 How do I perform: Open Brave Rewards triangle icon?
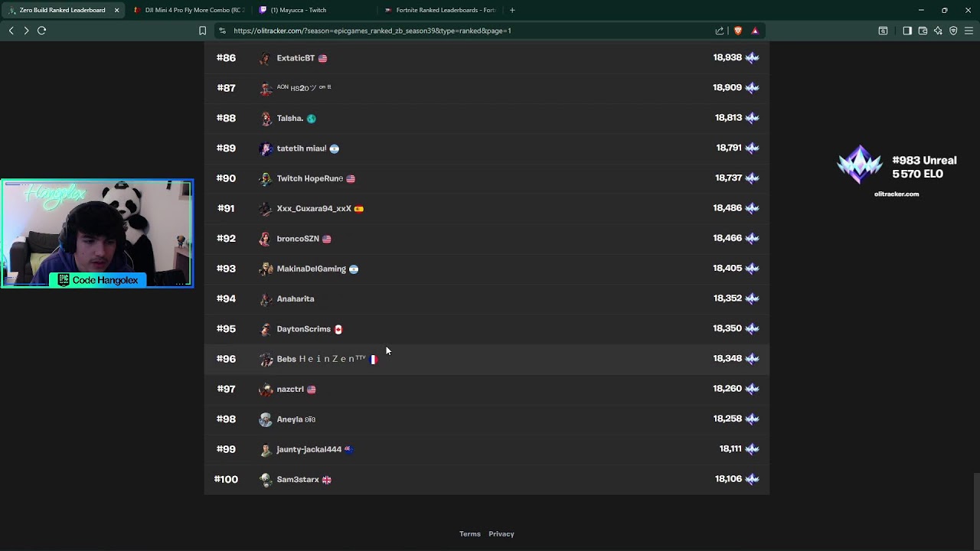[x=755, y=31]
